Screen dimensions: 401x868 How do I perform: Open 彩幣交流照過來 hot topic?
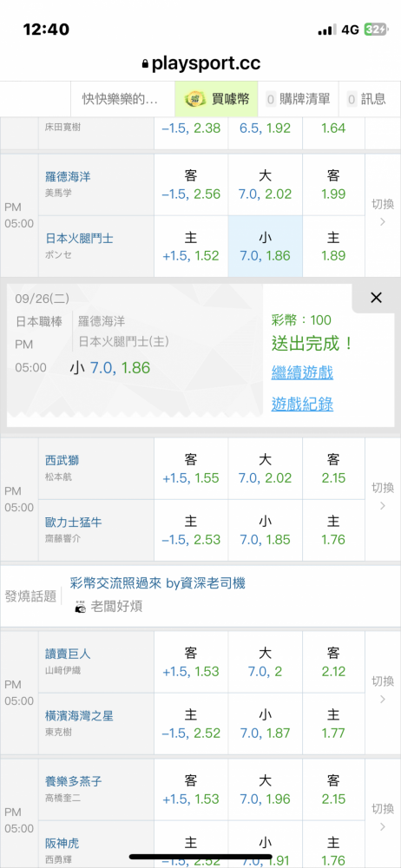(158, 582)
